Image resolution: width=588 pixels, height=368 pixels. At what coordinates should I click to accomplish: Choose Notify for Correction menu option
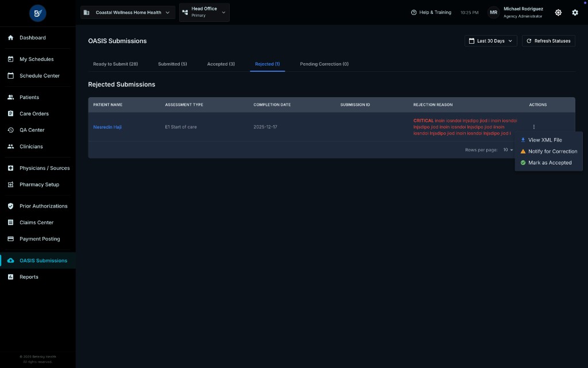(548, 151)
